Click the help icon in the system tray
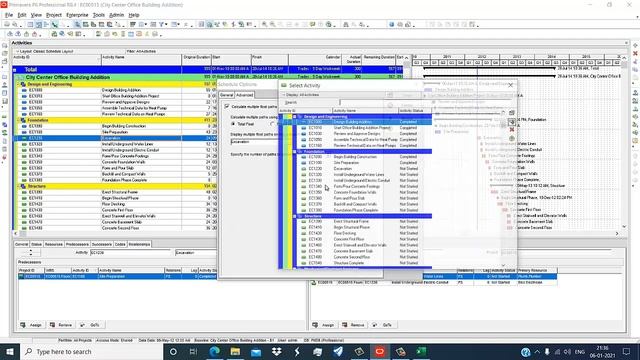This screenshot has height=360, width=640. tap(525, 352)
